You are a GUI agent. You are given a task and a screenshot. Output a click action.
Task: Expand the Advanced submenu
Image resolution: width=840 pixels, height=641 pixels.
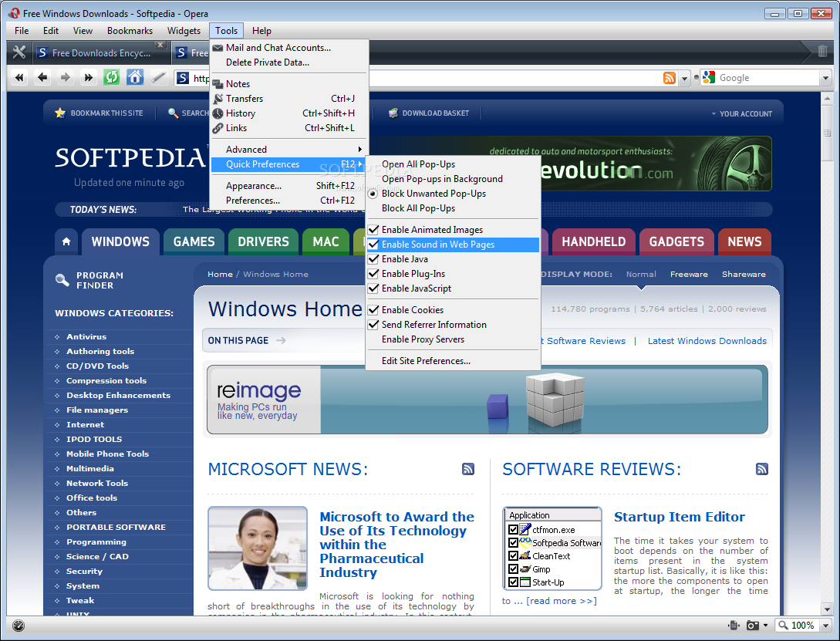290,150
